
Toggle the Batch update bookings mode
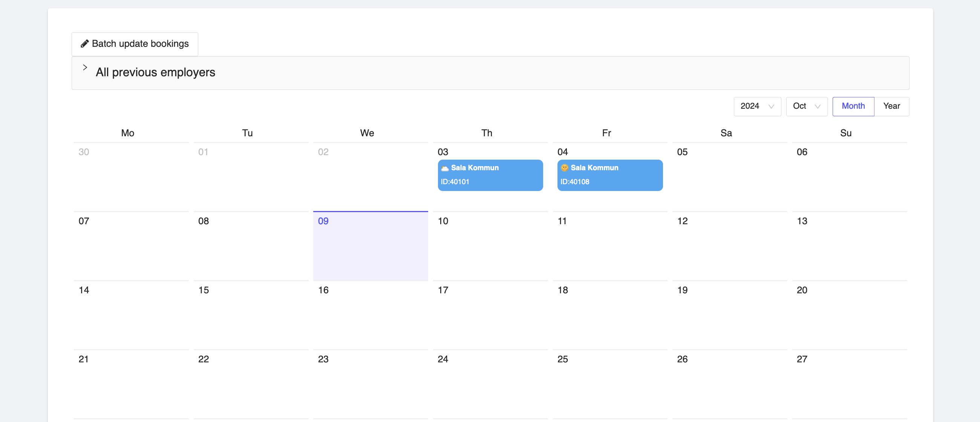pyautogui.click(x=135, y=44)
